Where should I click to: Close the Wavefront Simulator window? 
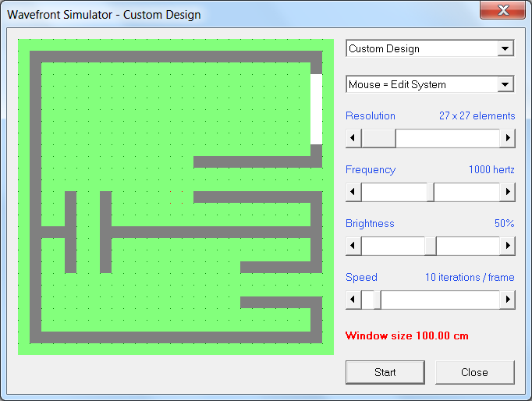[x=503, y=10]
